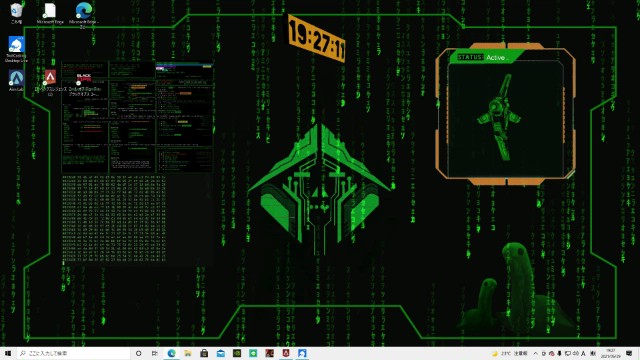Open the Mail app on taskbar

point(220,353)
